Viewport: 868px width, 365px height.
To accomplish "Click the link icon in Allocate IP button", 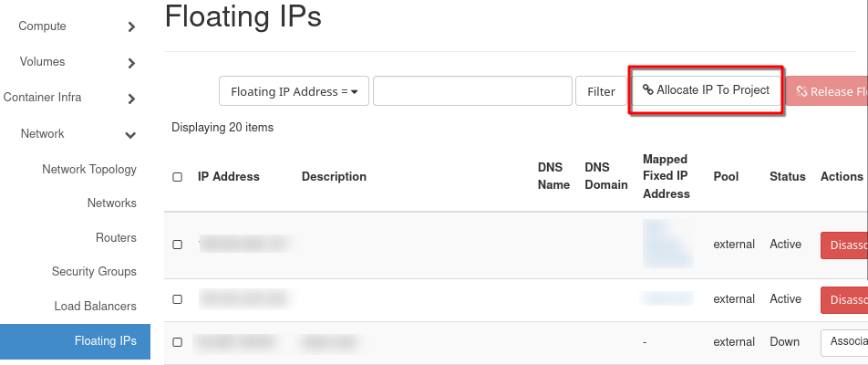I will click(x=647, y=90).
